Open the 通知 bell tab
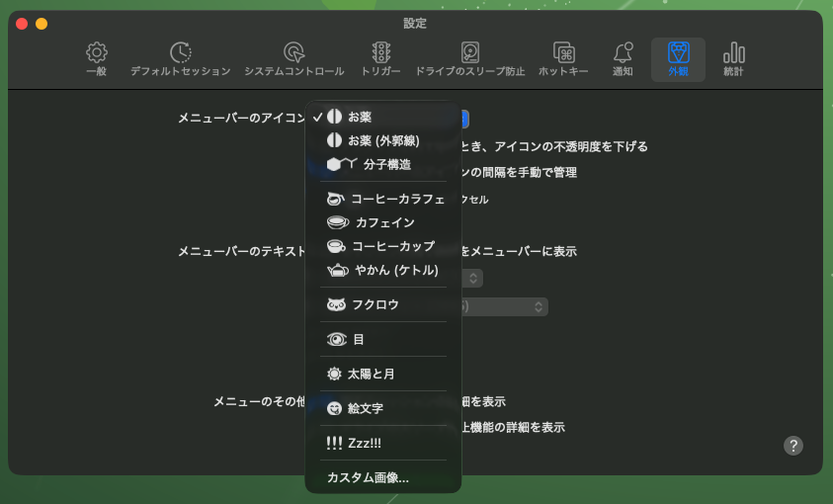The height and width of the screenshot is (504, 833). 623,59
